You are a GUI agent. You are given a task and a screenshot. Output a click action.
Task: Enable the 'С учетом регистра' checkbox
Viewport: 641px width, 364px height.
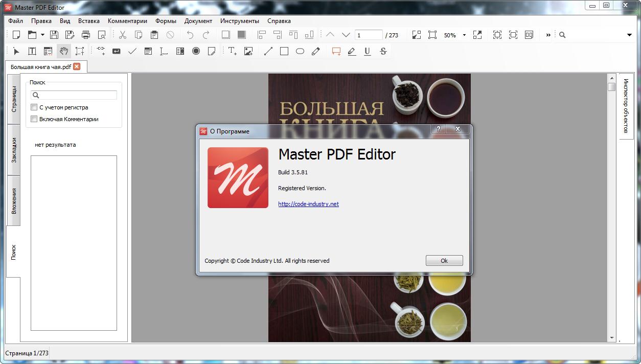(x=34, y=107)
